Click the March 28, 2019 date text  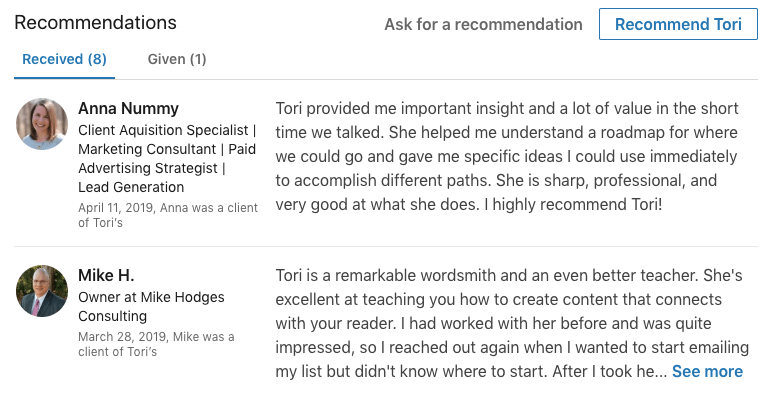(x=122, y=337)
